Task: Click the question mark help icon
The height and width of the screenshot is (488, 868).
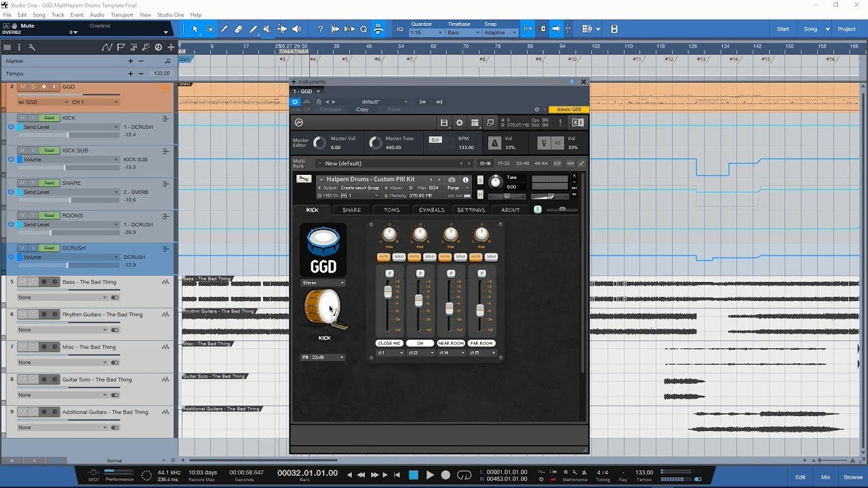Action: [321, 29]
